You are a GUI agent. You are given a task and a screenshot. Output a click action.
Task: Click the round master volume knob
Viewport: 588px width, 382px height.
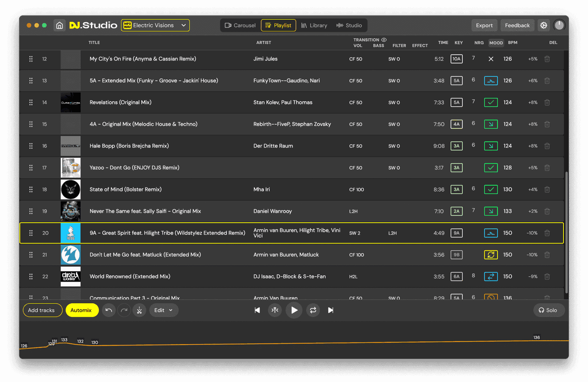[559, 25]
